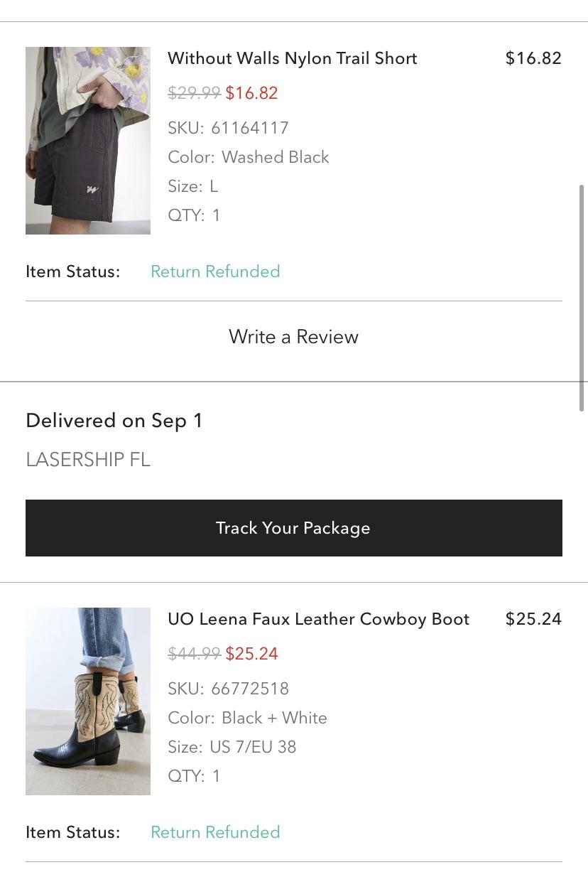Click the original price $29.99 for the short

coord(194,93)
